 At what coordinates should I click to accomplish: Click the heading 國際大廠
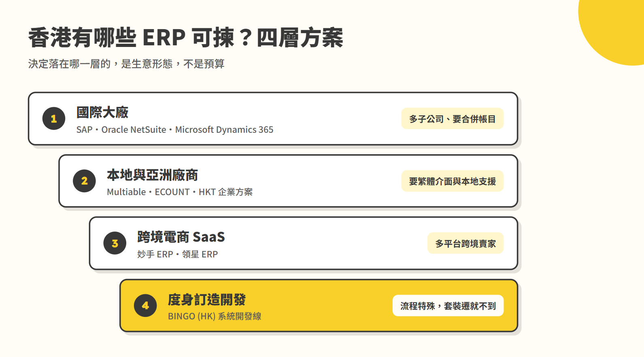[x=102, y=112]
